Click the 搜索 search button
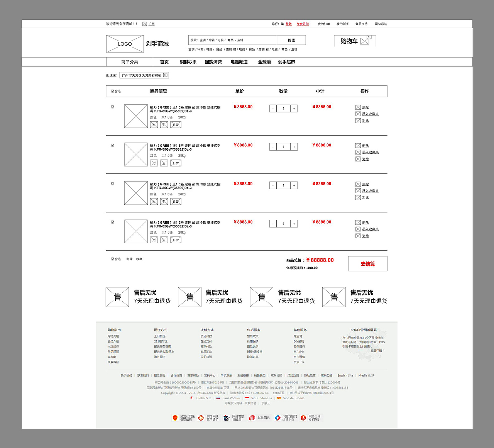The height and width of the screenshot is (448, 494). (x=291, y=40)
